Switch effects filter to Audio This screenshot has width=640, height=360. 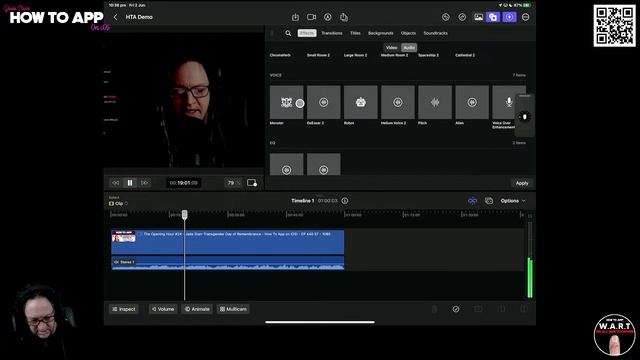pos(409,48)
